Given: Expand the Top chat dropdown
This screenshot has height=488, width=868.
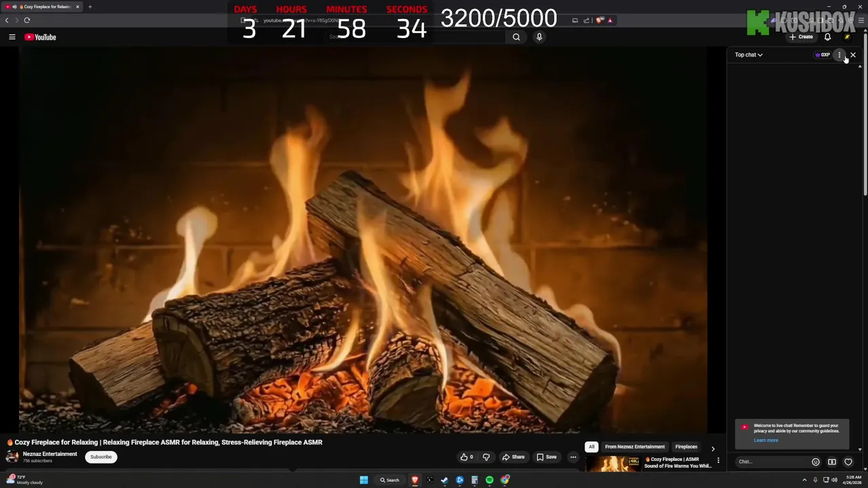Looking at the screenshot, I should click(749, 55).
